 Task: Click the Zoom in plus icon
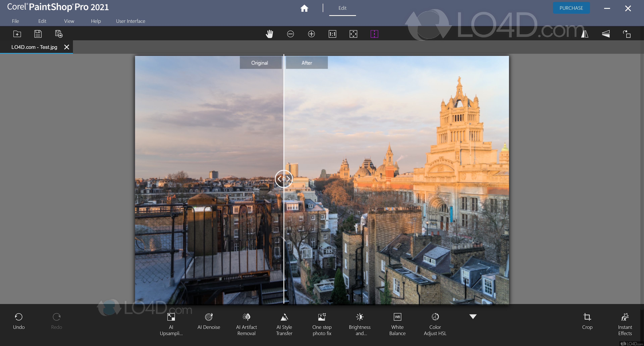click(x=311, y=34)
